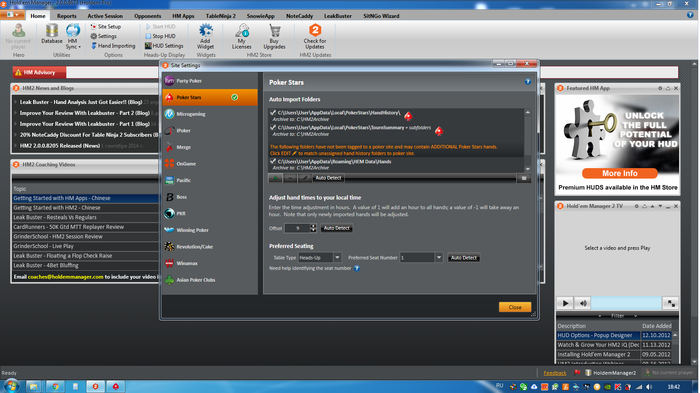
Task: Open the Opponents tab
Action: [147, 16]
